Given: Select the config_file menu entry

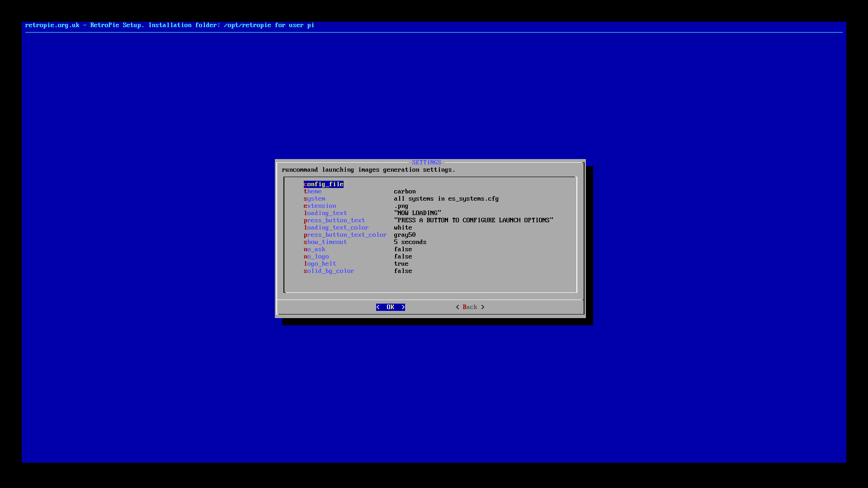Looking at the screenshot, I should [x=323, y=184].
